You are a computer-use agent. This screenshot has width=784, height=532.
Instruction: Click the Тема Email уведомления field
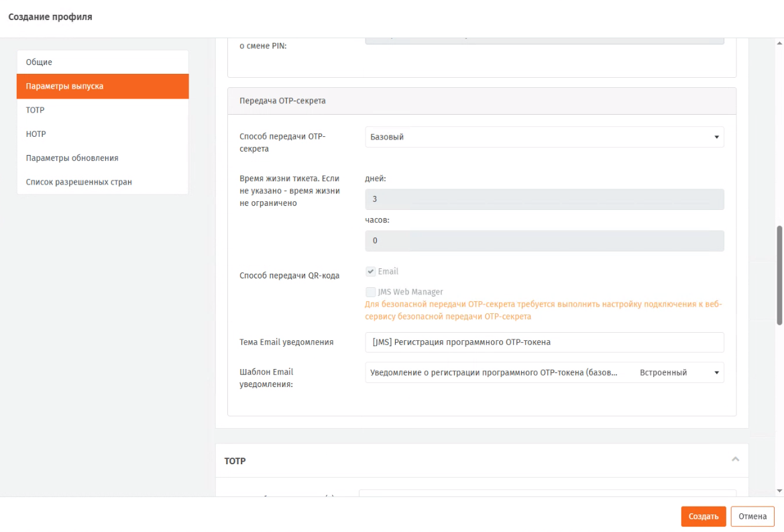[x=544, y=342]
